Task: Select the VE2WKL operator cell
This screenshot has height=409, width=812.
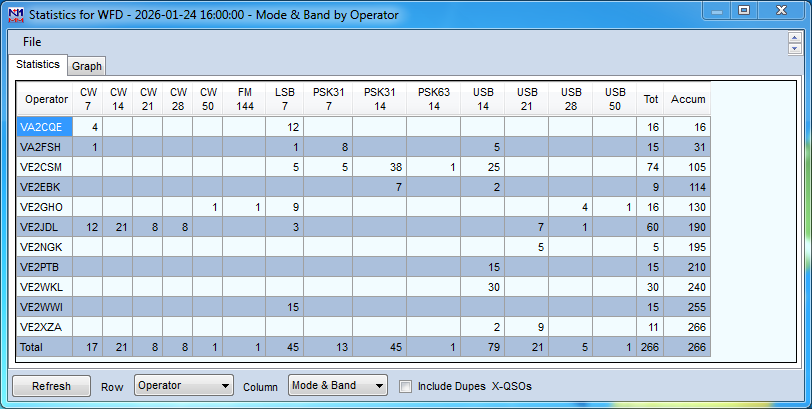Action: (x=46, y=287)
